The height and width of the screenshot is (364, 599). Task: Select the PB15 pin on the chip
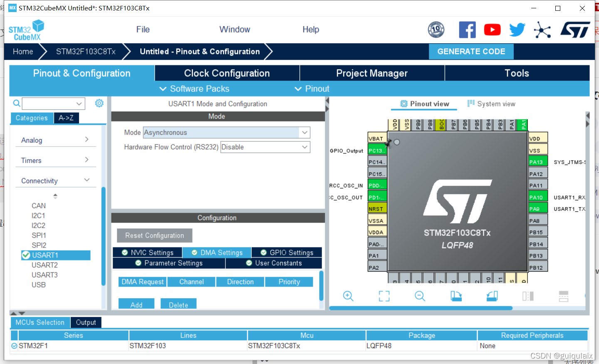[538, 232]
